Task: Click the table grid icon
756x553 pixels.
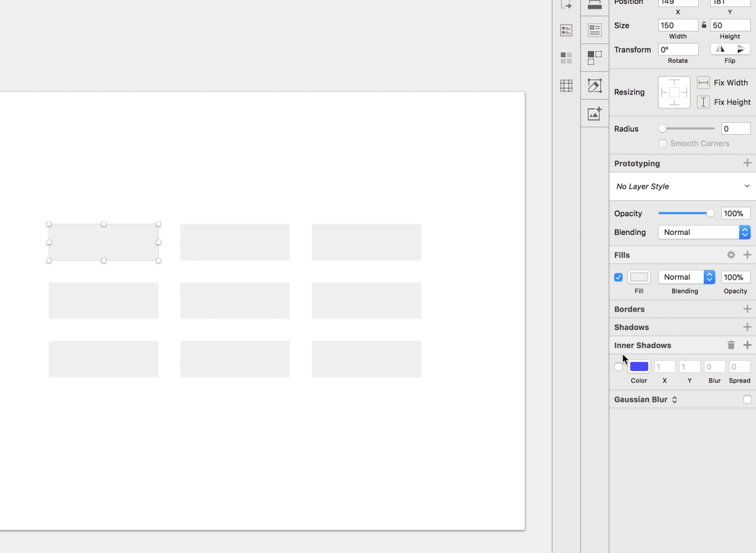Action: pyautogui.click(x=566, y=86)
